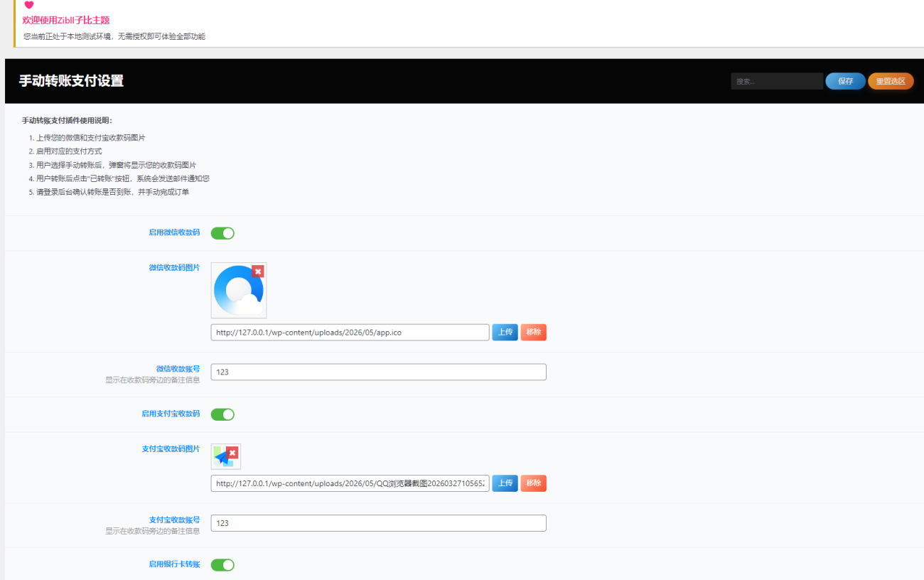Click 上传 for WeChat QR image
Viewport: 924px width, 580px height.
click(x=505, y=333)
